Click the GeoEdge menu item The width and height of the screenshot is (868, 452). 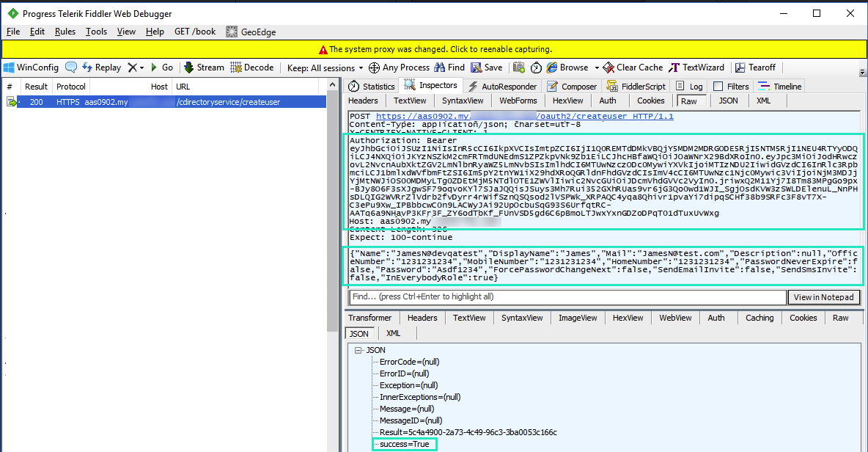click(x=251, y=32)
